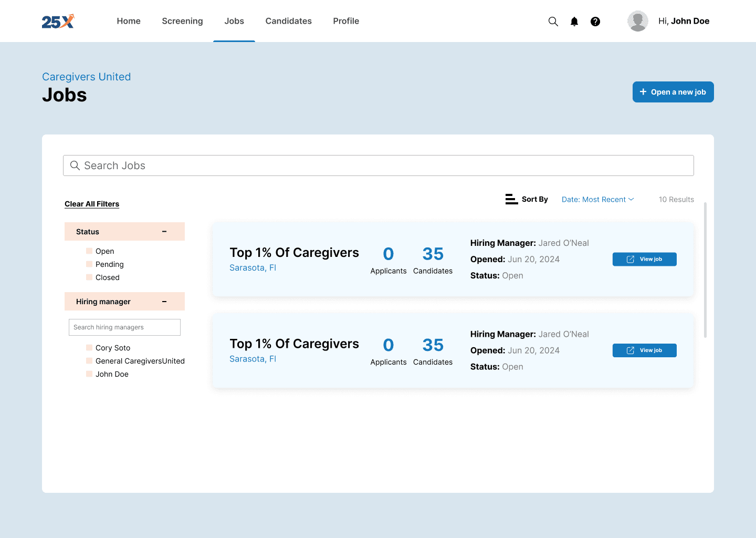This screenshot has width=756, height=538.
Task: Collapse the Hiring manager section
Action: tap(164, 301)
